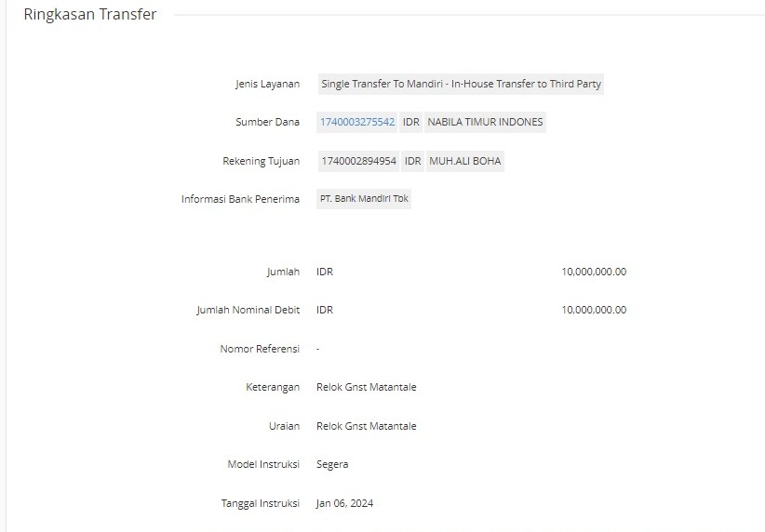Click the 'Nomor Referensi' label
The height and width of the screenshot is (532, 765).
[x=260, y=349]
